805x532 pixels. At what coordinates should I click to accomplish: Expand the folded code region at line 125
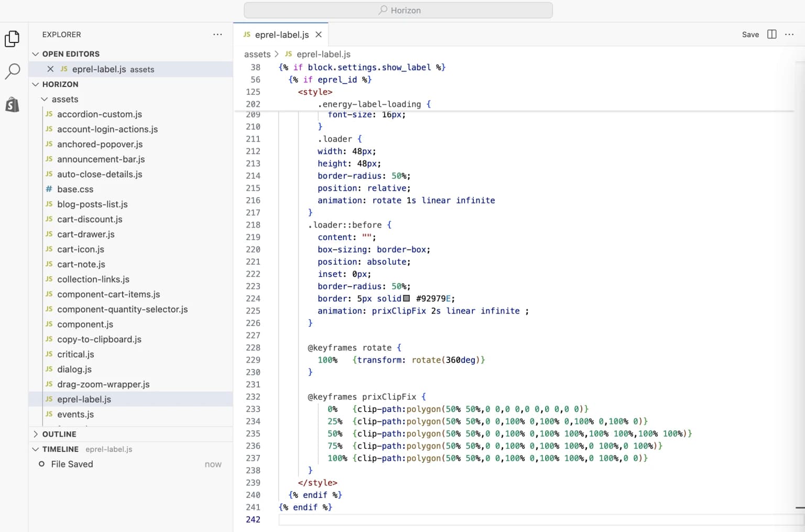click(269, 92)
